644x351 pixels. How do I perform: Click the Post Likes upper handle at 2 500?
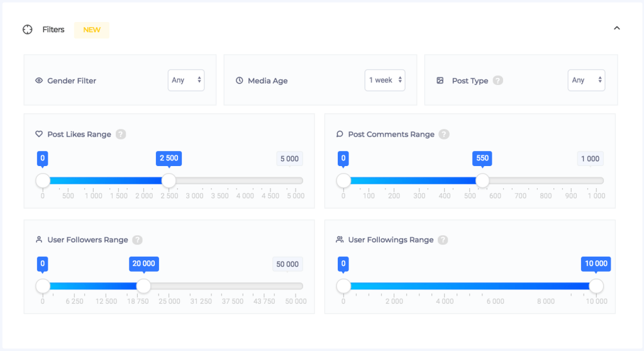coord(169,181)
